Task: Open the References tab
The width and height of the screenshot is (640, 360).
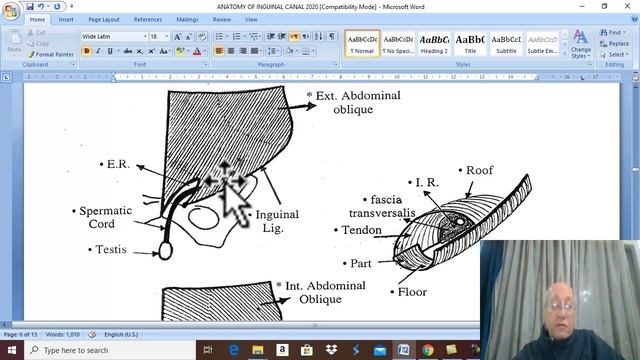Action: pos(148,20)
